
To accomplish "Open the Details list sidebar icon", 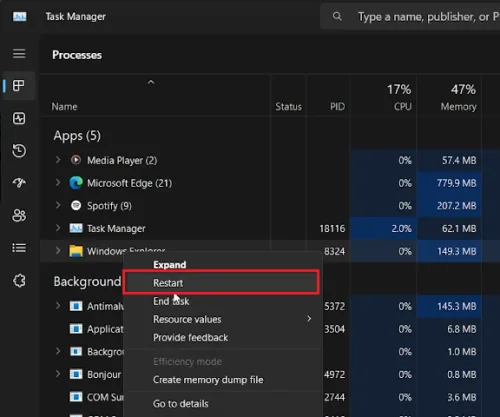I will pos(19,248).
